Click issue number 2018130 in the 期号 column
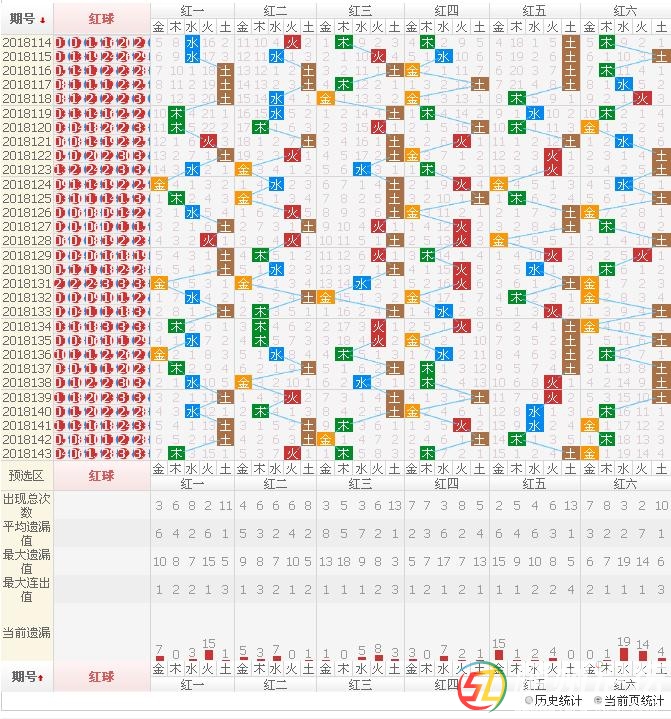 (x=26, y=270)
